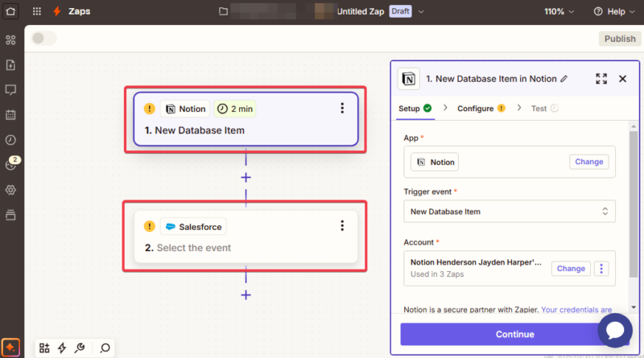This screenshot has width=644, height=358.
Task: Click pencil icon to rename step
Action: point(564,78)
